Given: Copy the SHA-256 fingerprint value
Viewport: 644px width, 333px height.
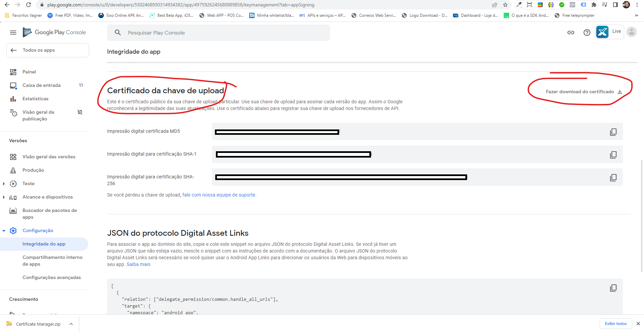Looking at the screenshot, I should 613,177.
